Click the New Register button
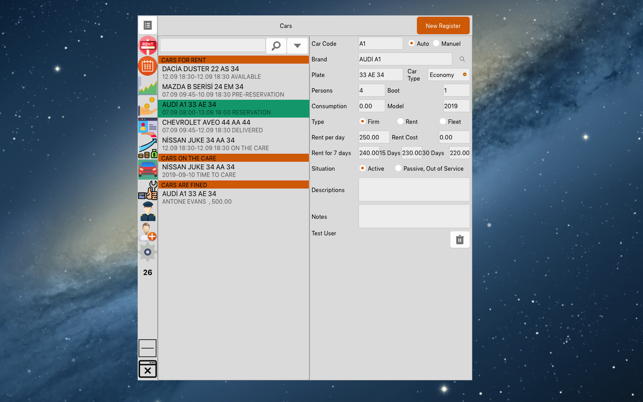Viewport: 643px width, 402px height. coord(443,25)
